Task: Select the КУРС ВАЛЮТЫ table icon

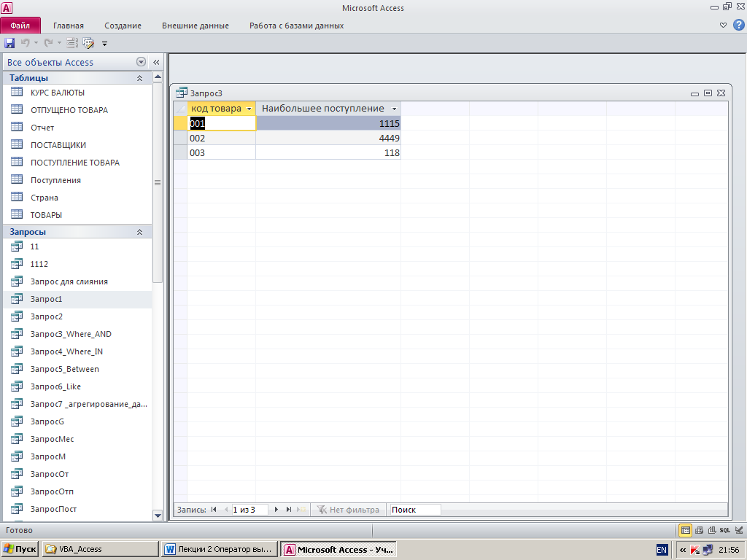Action: click(x=18, y=92)
